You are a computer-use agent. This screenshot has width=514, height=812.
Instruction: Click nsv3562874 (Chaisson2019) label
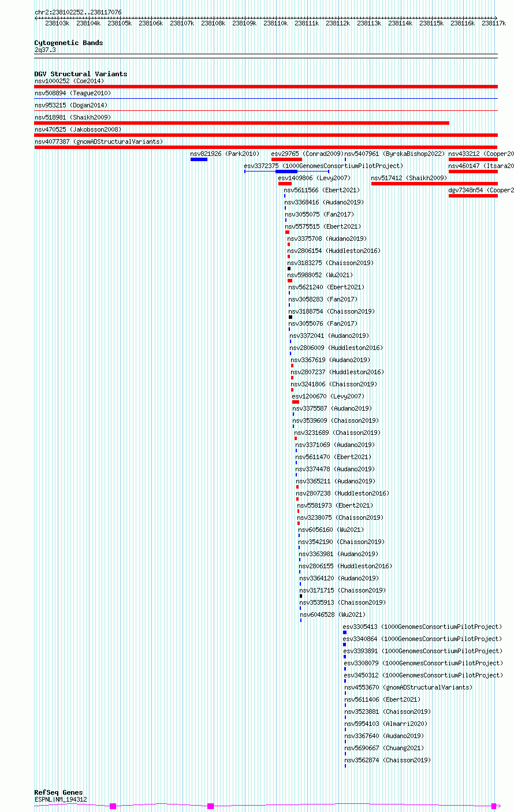[388, 760]
